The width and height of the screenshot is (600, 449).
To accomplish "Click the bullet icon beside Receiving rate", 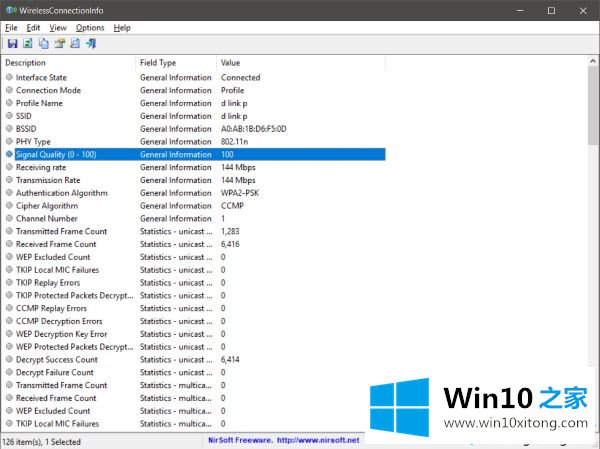I will coord(10,167).
